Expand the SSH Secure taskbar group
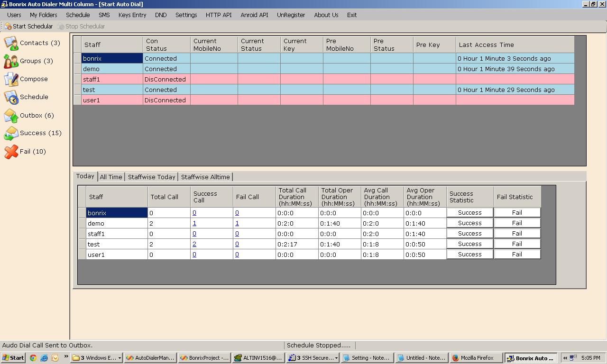The image size is (607, 364). coord(314,358)
